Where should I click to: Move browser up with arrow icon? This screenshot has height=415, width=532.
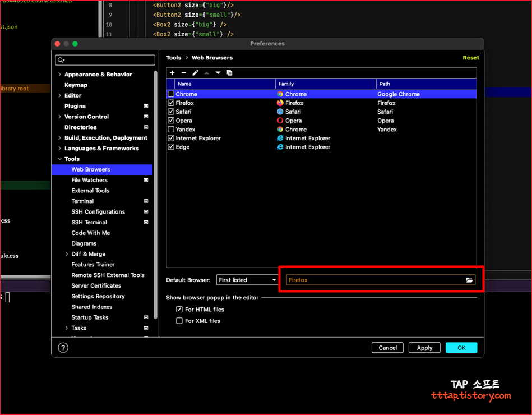pyautogui.click(x=207, y=72)
